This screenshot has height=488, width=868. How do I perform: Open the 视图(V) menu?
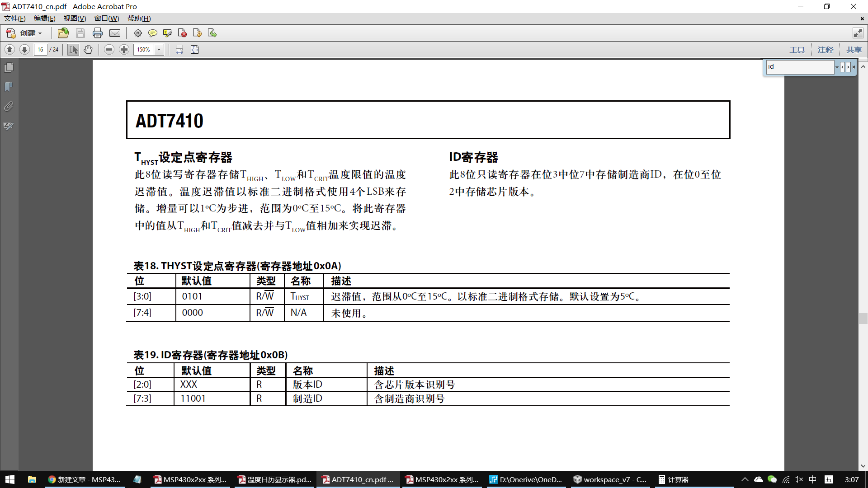point(75,19)
